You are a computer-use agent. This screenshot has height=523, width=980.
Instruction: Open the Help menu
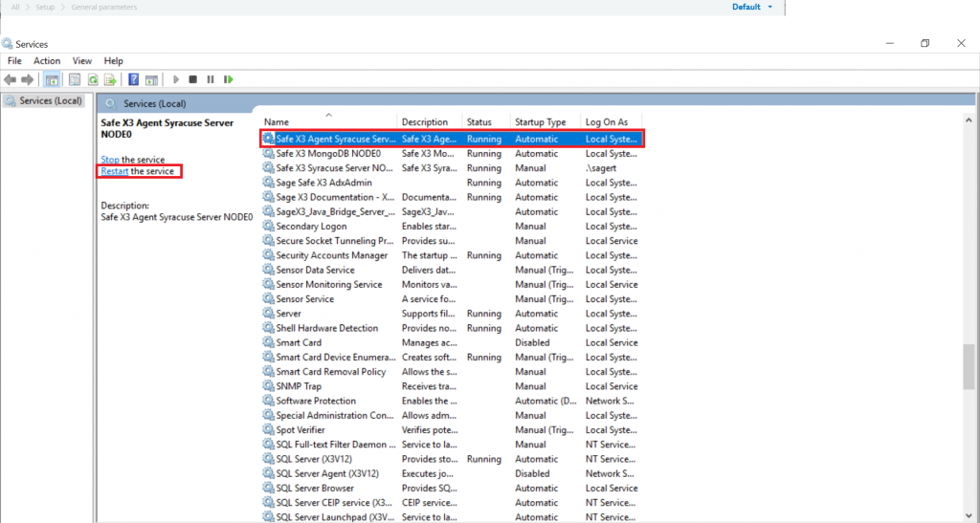point(113,61)
